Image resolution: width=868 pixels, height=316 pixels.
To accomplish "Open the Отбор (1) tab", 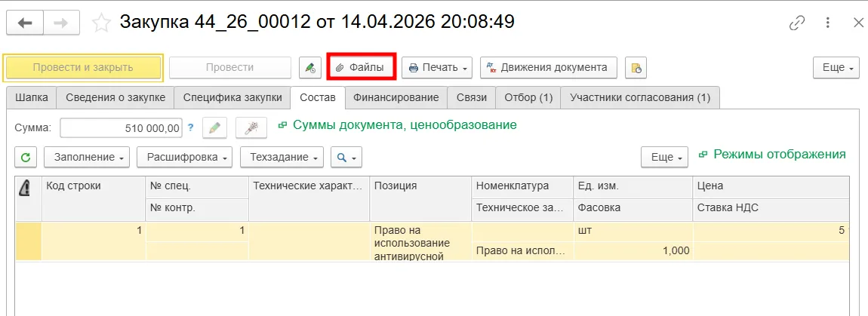I will [528, 97].
